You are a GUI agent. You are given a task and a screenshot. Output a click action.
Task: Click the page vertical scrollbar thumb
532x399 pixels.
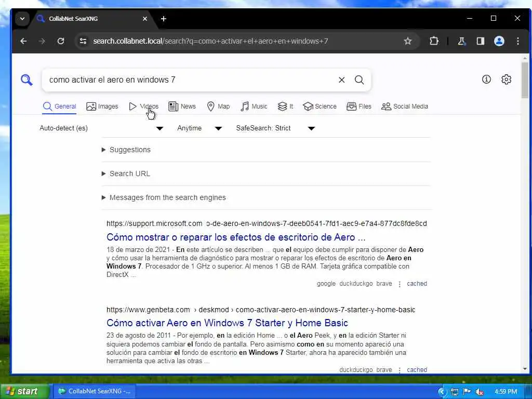(525, 79)
